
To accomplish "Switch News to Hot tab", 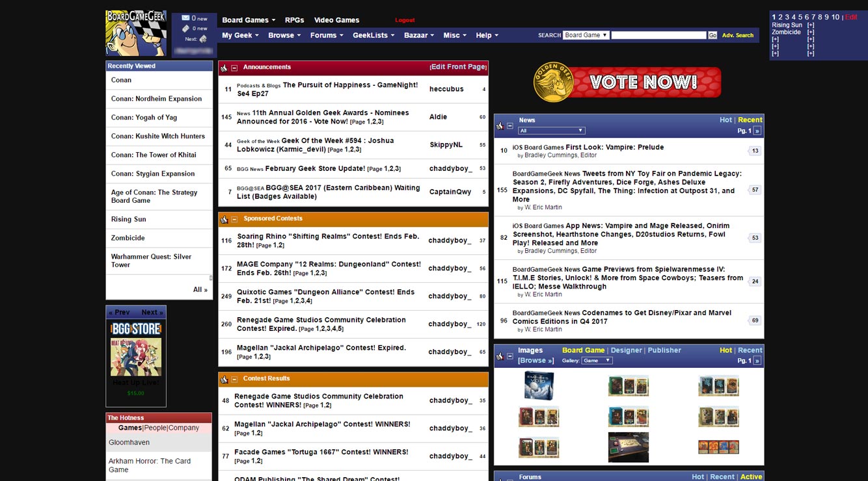I will coord(726,120).
